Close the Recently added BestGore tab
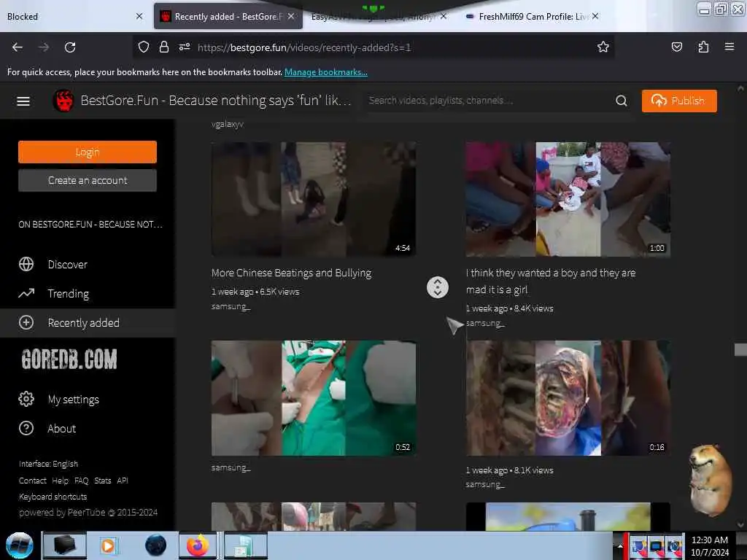The height and width of the screenshot is (560, 747). click(x=291, y=16)
